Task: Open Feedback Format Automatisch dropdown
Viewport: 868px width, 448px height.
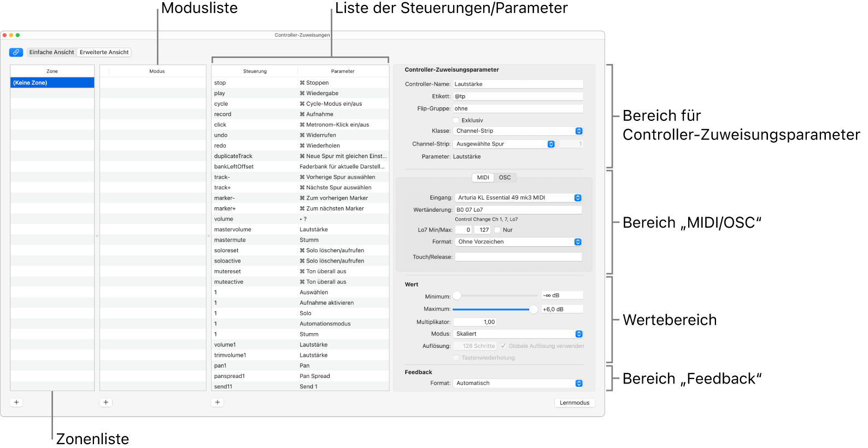Action: coord(518,383)
